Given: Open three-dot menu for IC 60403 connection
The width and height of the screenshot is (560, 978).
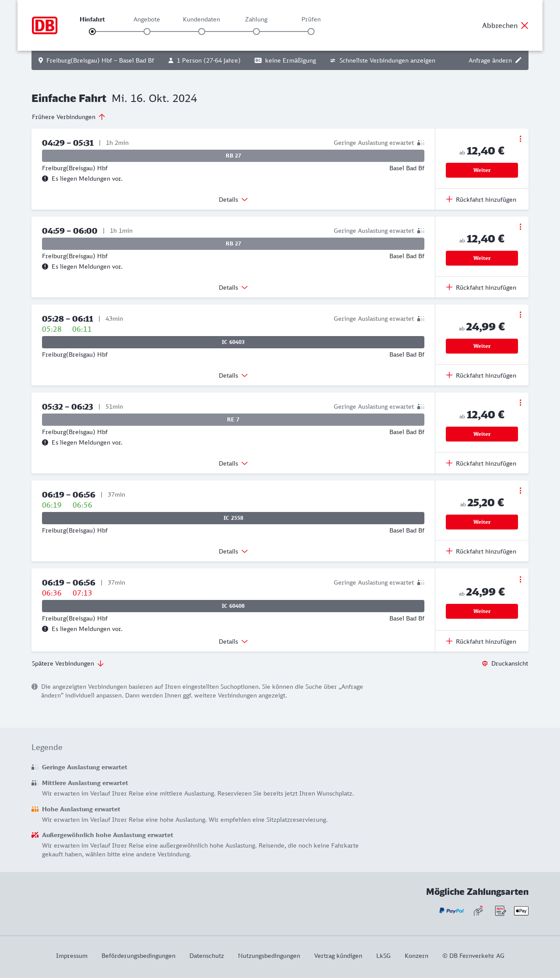Looking at the screenshot, I should (520, 315).
